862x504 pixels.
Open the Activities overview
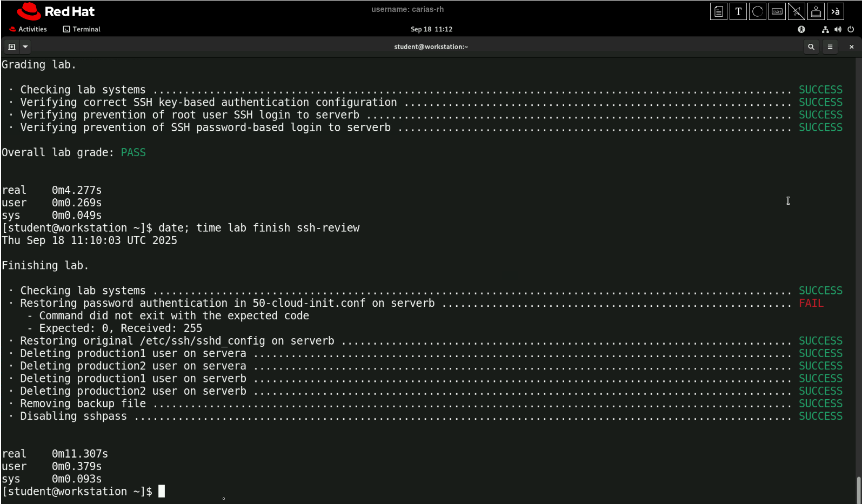pyautogui.click(x=28, y=29)
